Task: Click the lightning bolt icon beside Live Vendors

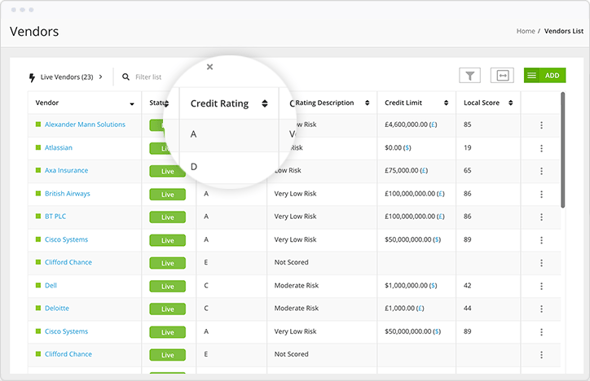Action: click(x=32, y=77)
